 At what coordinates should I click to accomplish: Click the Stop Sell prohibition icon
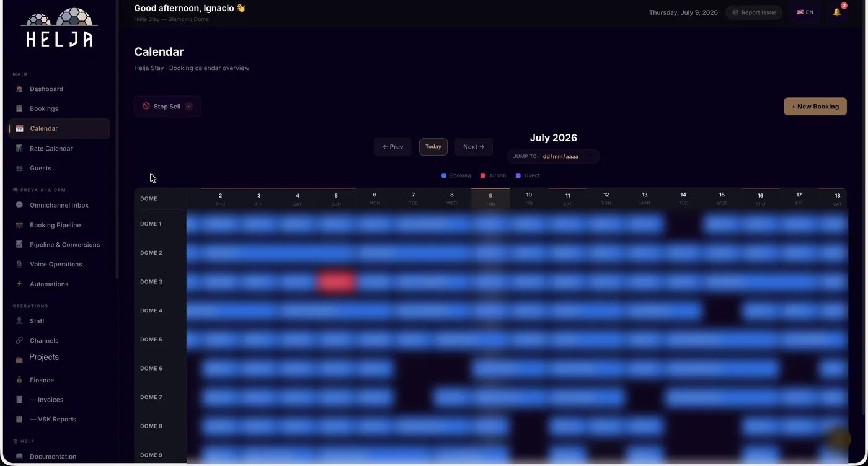(146, 106)
